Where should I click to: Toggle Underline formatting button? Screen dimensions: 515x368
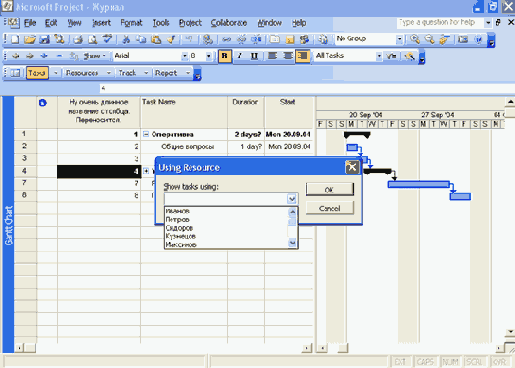[254, 56]
